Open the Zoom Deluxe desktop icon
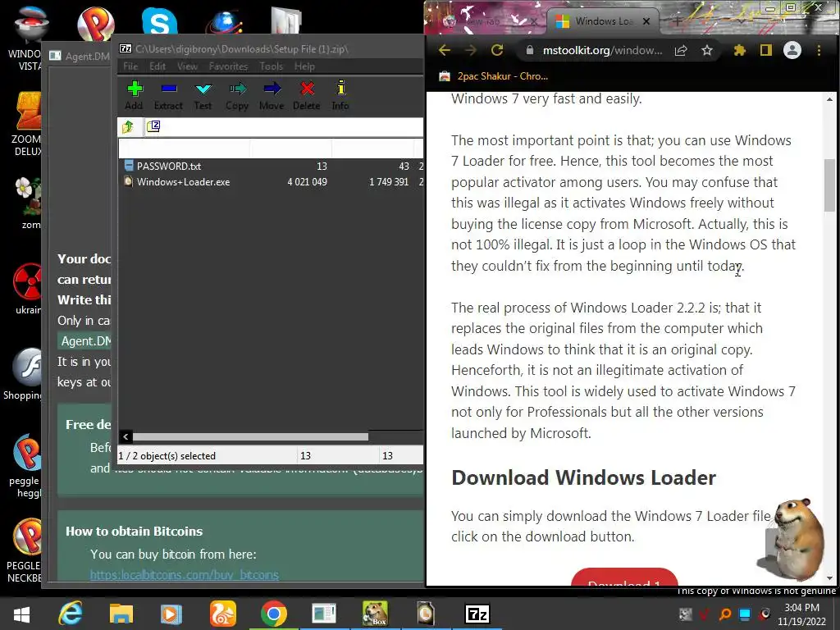This screenshot has width=840, height=630. (28, 123)
